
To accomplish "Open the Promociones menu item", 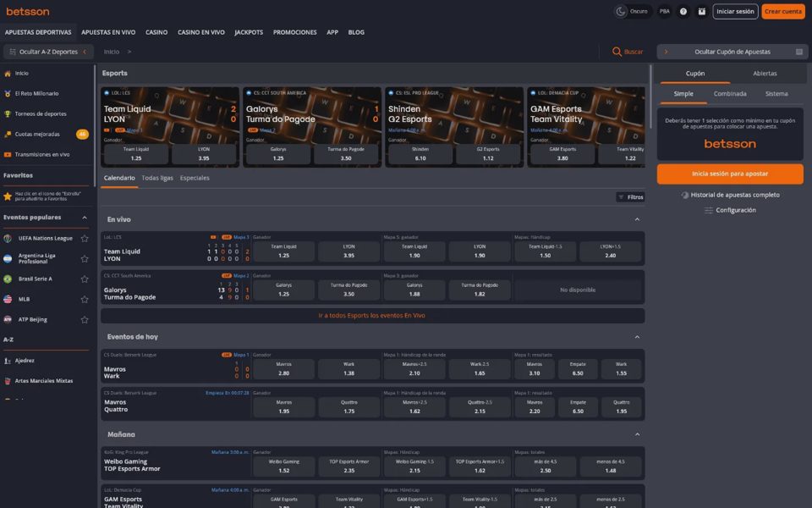I will (294, 32).
